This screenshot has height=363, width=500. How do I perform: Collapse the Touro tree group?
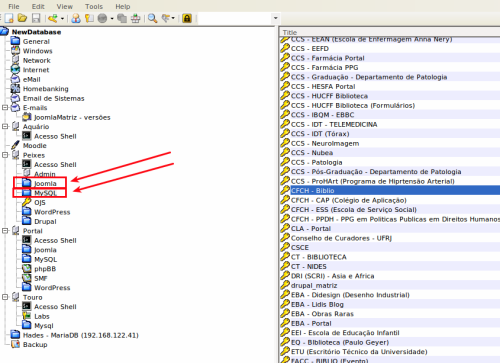coord(5,297)
